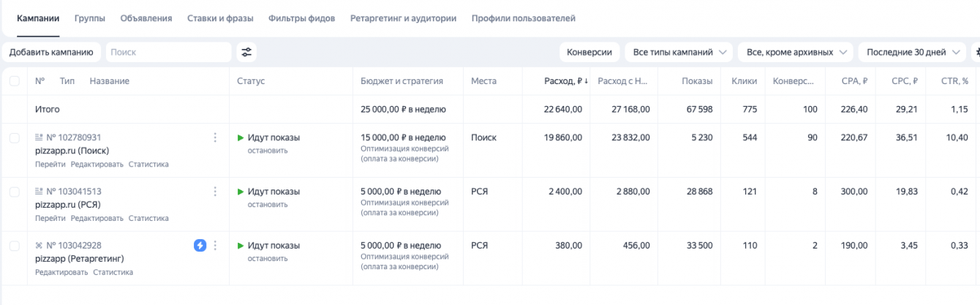
Task: Click the blue lightning bolt icon
Action: click(x=200, y=246)
